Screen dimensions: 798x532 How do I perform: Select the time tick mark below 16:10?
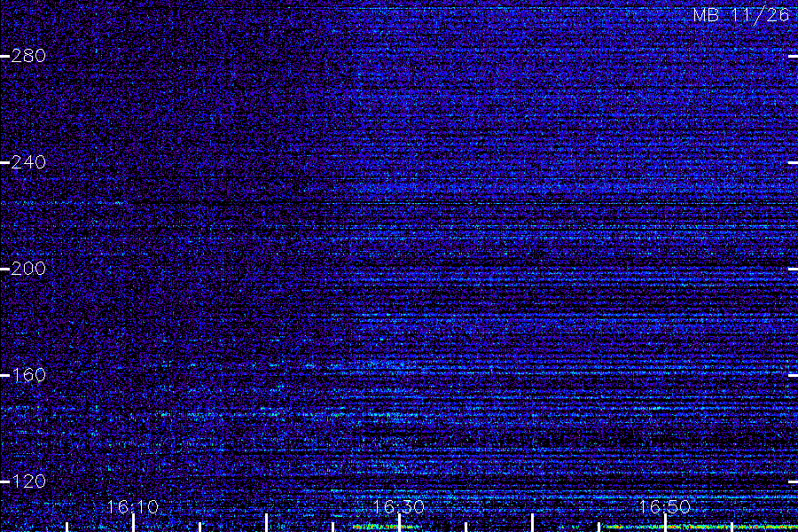pyautogui.click(x=133, y=523)
